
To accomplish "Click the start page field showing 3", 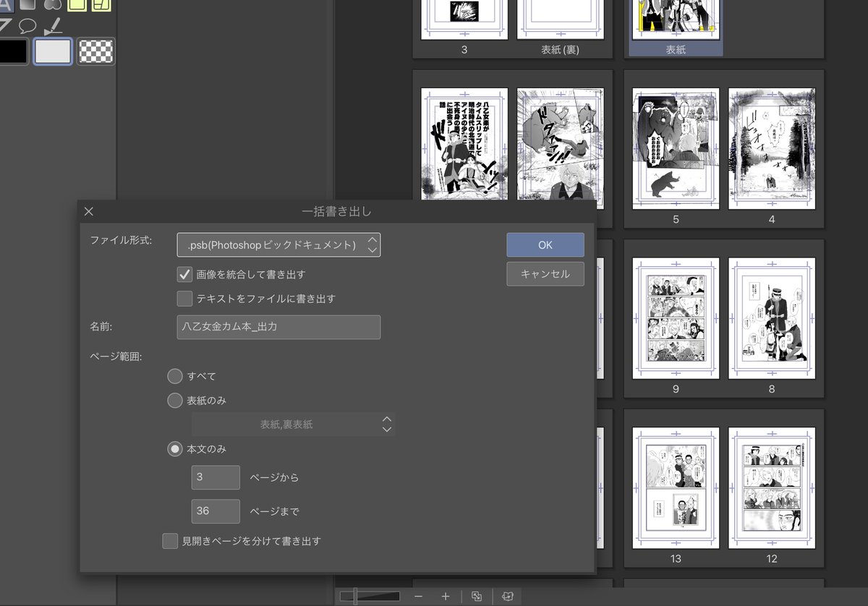I will click(216, 477).
